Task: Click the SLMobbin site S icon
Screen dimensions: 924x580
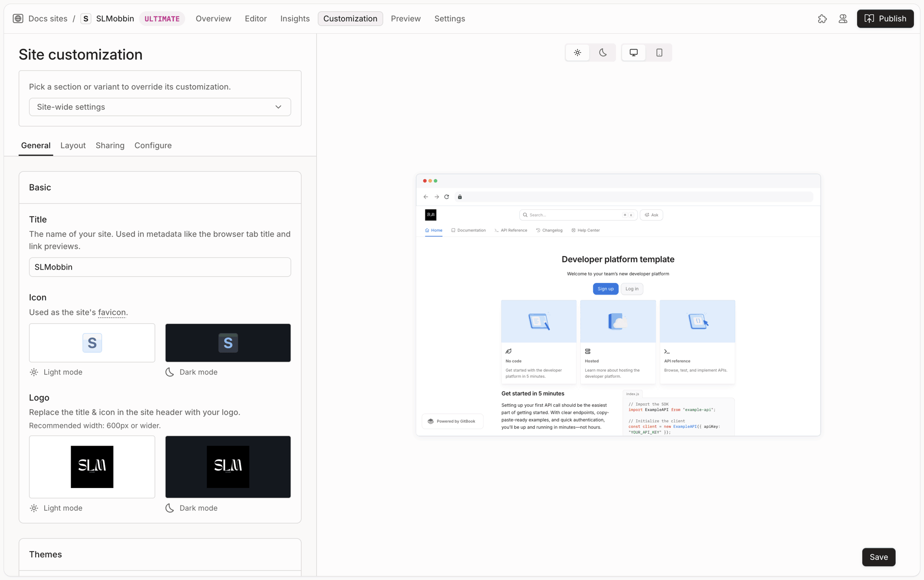Action: coord(86,19)
